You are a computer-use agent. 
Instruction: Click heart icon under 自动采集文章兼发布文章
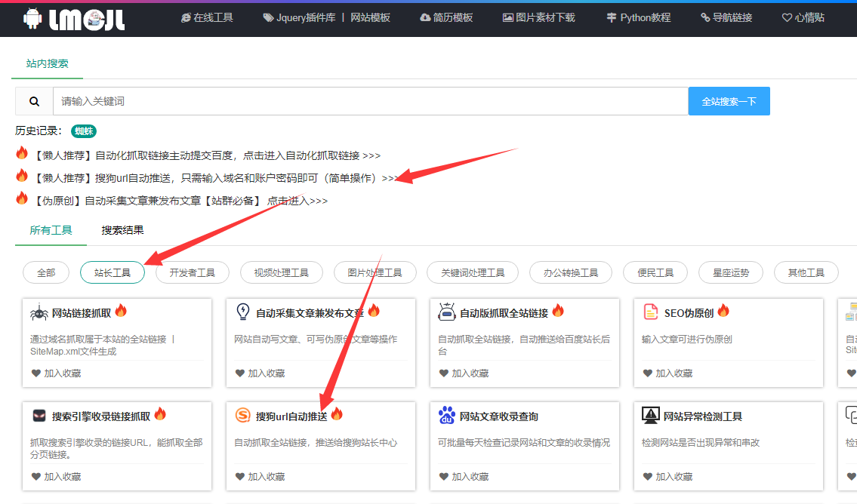[240, 373]
